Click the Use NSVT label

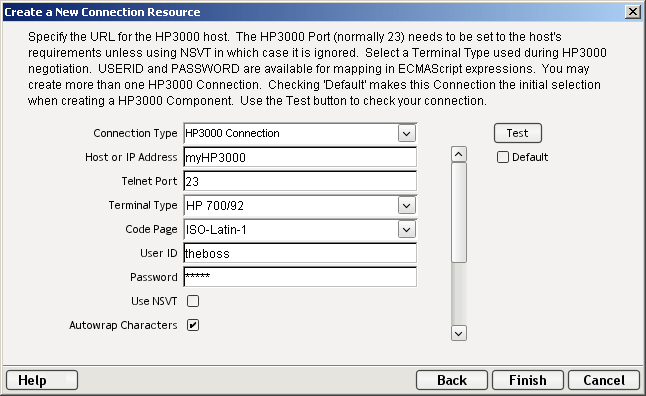coord(154,301)
